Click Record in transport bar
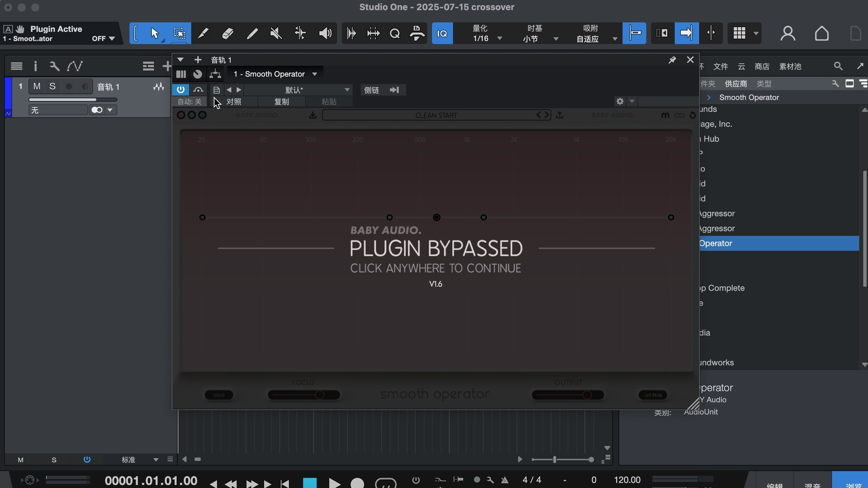The height and width of the screenshot is (488, 868). [x=357, y=483]
